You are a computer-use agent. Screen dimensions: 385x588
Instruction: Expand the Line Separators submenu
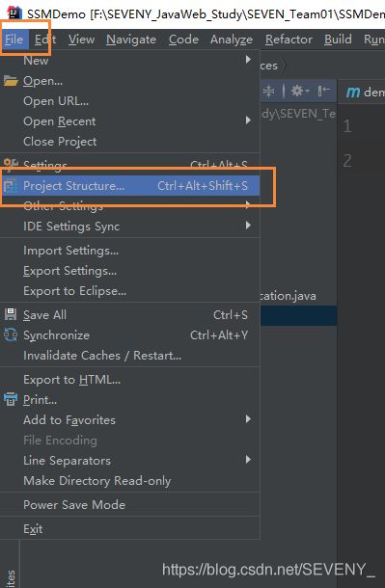pyautogui.click(x=130, y=460)
